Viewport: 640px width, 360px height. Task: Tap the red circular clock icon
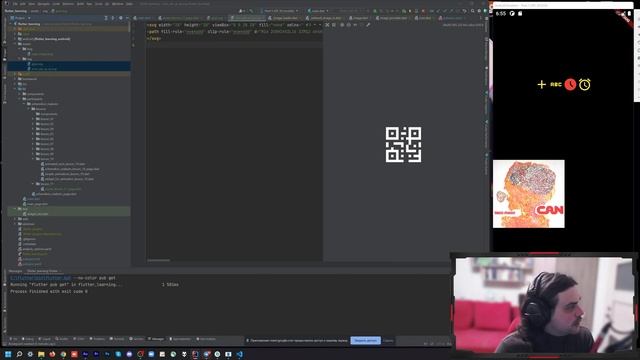pos(570,84)
